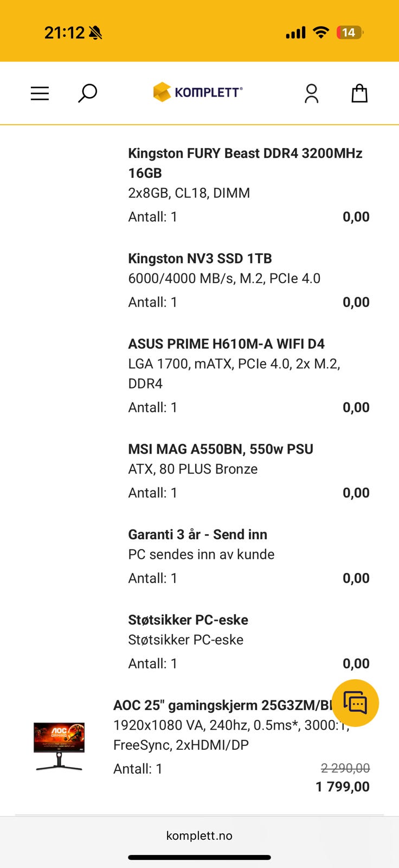Go to Komplett home via logo

198,92
